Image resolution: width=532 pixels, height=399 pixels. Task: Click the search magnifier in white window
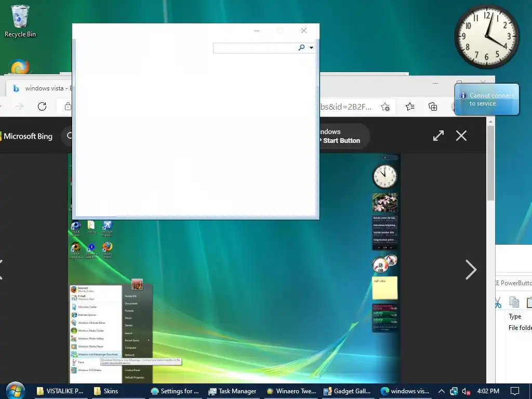tap(301, 47)
